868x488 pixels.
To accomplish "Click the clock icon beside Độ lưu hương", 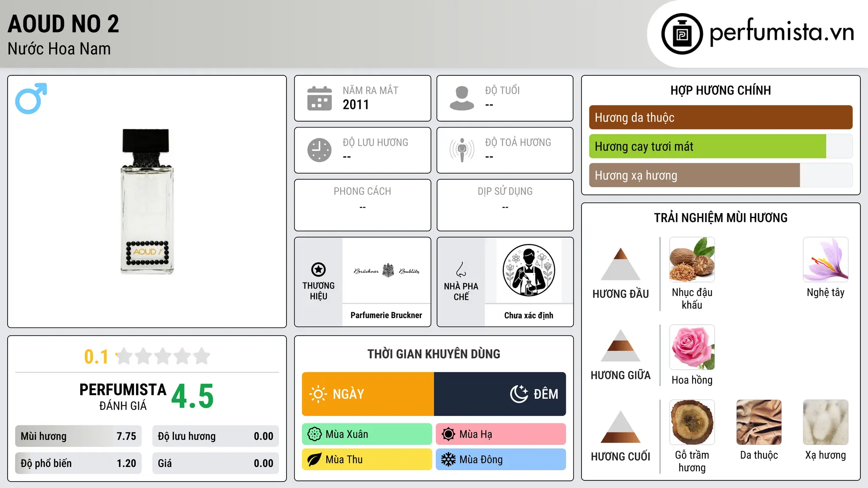I will [x=320, y=150].
